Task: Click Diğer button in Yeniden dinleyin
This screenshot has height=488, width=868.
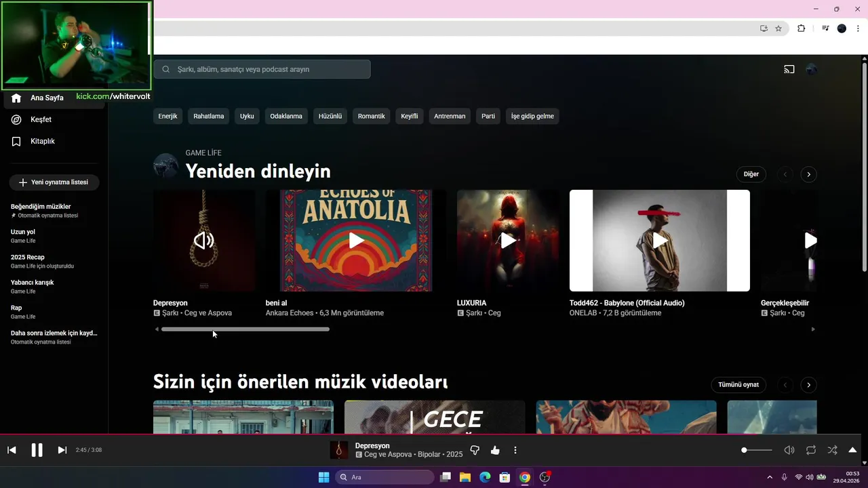Action: point(751,174)
